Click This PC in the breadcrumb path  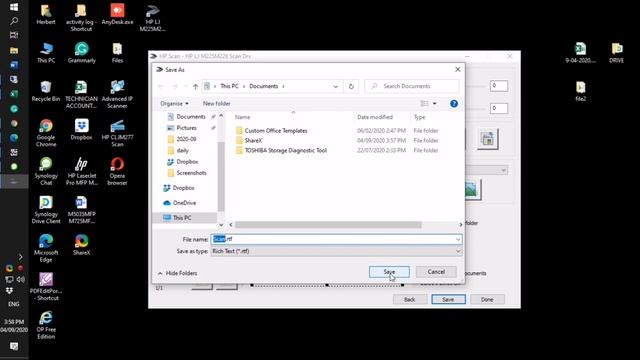[229, 86]
